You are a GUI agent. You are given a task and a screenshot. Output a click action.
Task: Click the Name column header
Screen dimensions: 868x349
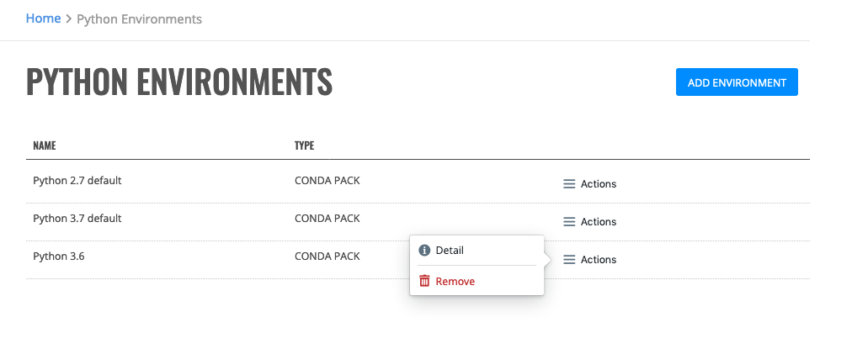tap(45, 146)
